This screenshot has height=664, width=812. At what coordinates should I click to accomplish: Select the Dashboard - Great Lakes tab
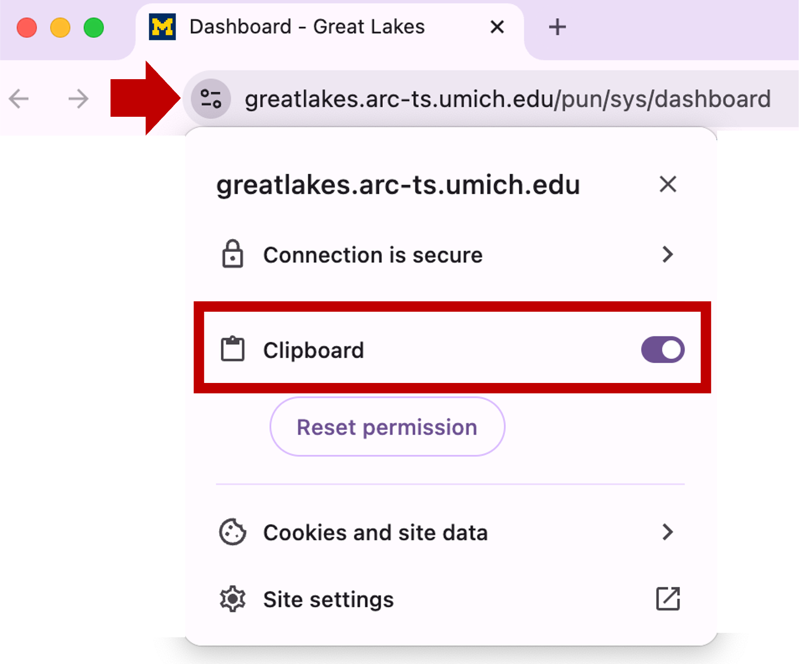(307, 27)
